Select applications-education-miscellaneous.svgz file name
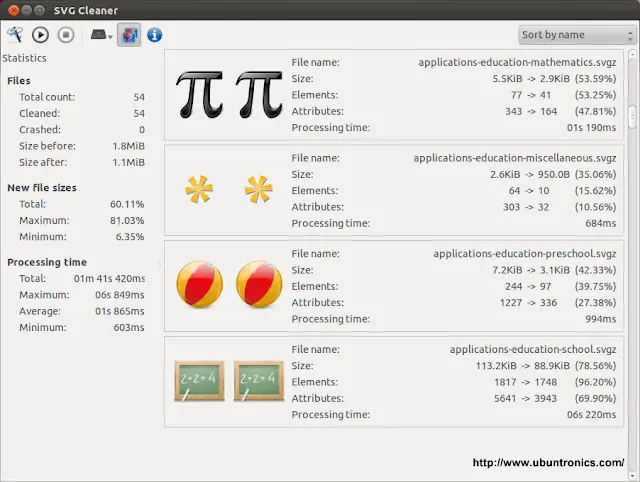The width and height of the screenshot is (640, 482). pos(515,158)
